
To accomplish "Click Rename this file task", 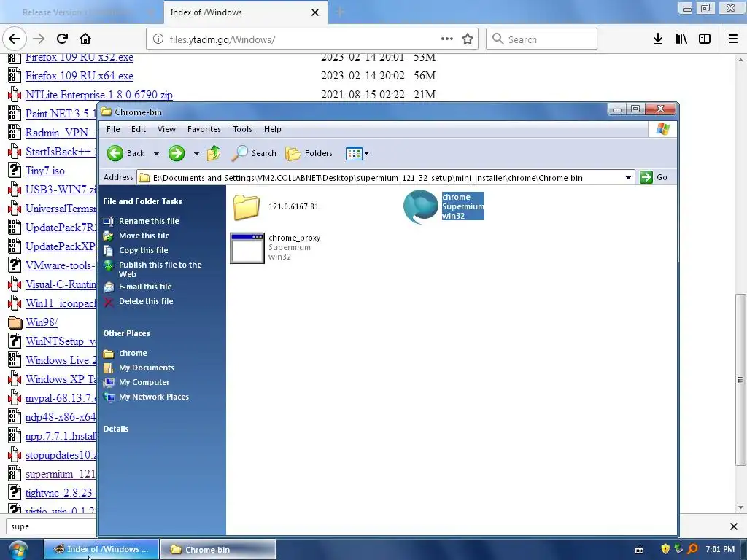I will click(149, 221).
